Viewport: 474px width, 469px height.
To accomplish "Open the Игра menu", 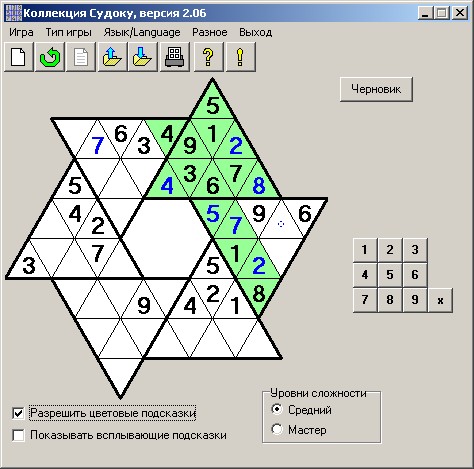I will pyautogui.click(x=21, y=32).
